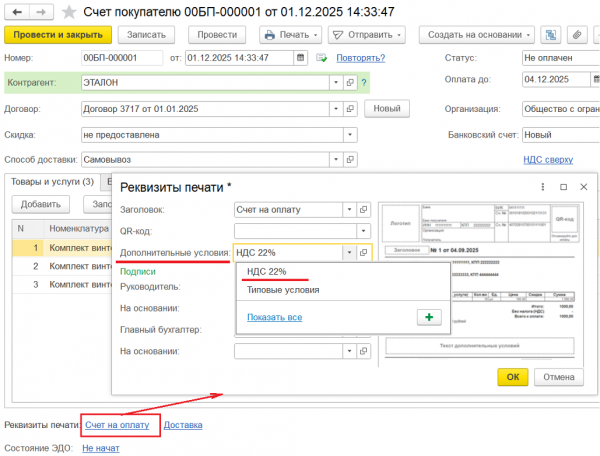Image resolution: width=600 pixels, height=456 pixels.
Task: Go back with the left arrow
Action: [16, 11]
